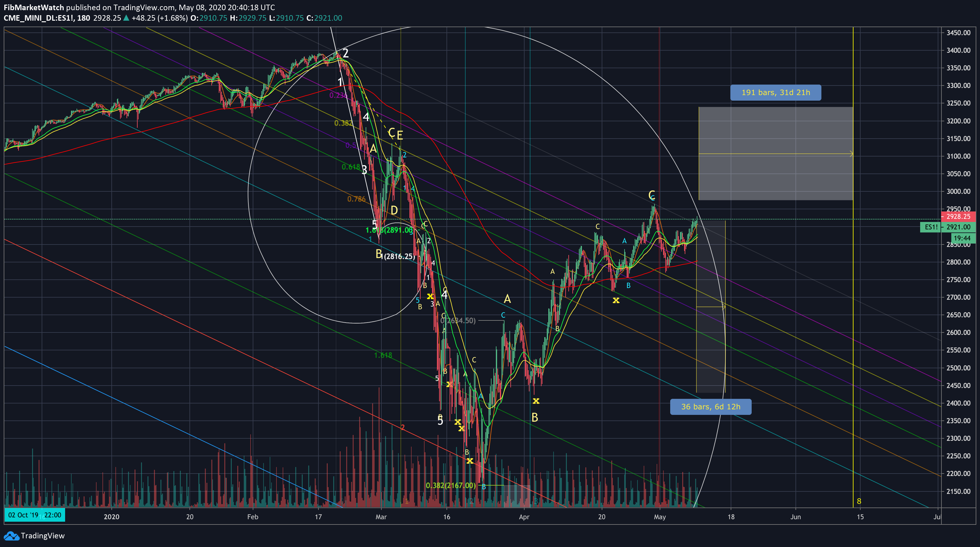The image size is (980, 547).
Task: Click the close value C:2921.00
Action: pyautogui.click(x=324, y=18)
